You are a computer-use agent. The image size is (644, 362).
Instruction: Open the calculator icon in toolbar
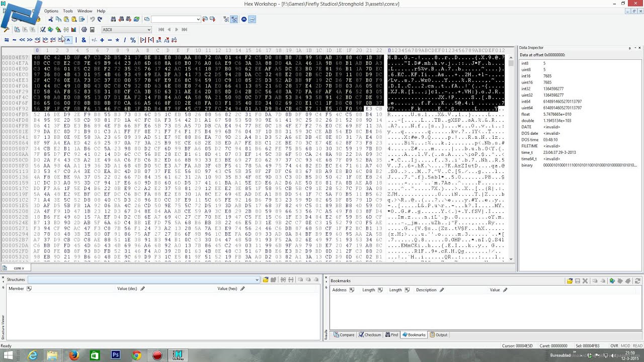(x=92, y=29)
